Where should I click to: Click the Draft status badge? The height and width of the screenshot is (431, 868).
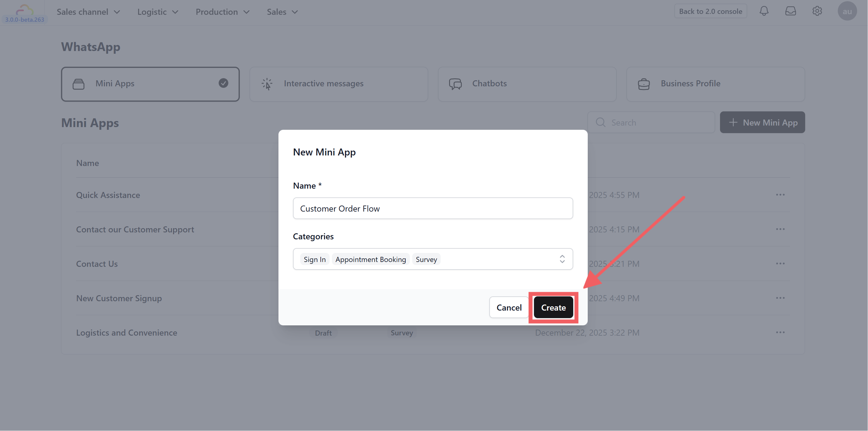[323, 333]
